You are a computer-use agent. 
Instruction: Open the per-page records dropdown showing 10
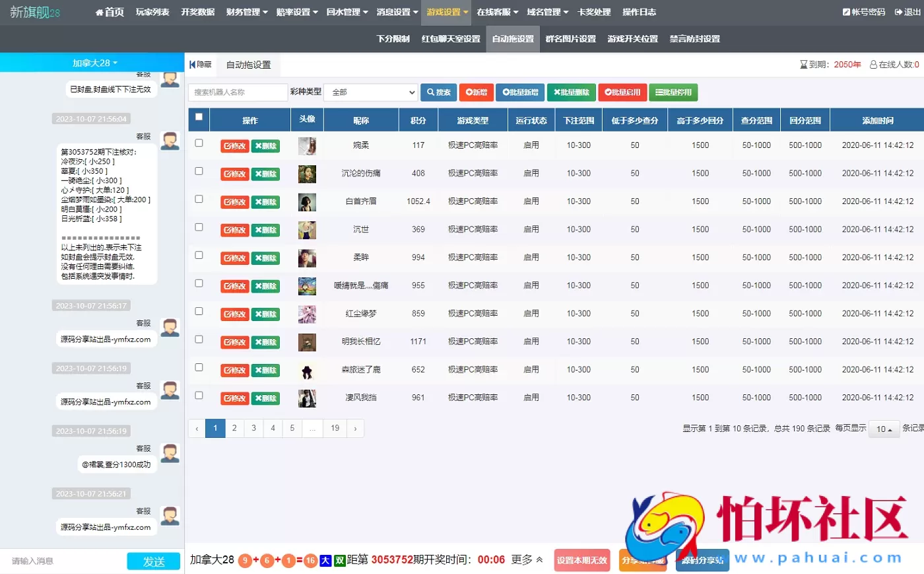point(884,429)
